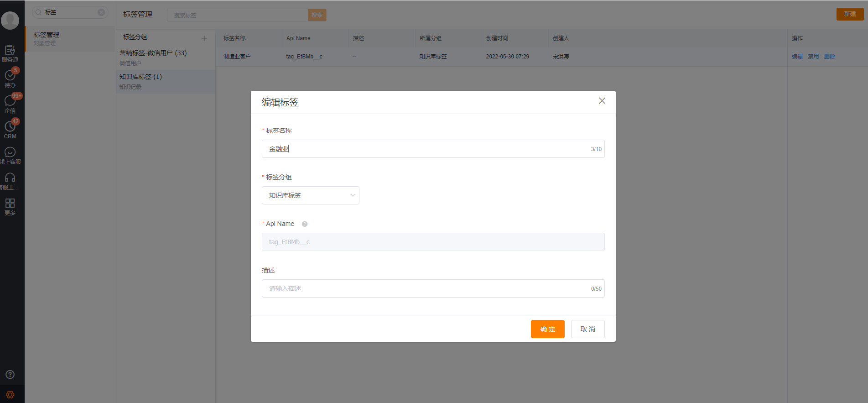The height and width of the screenshot is (403, 868).
Task: Click the 取消 button
Action: (588, 329)
